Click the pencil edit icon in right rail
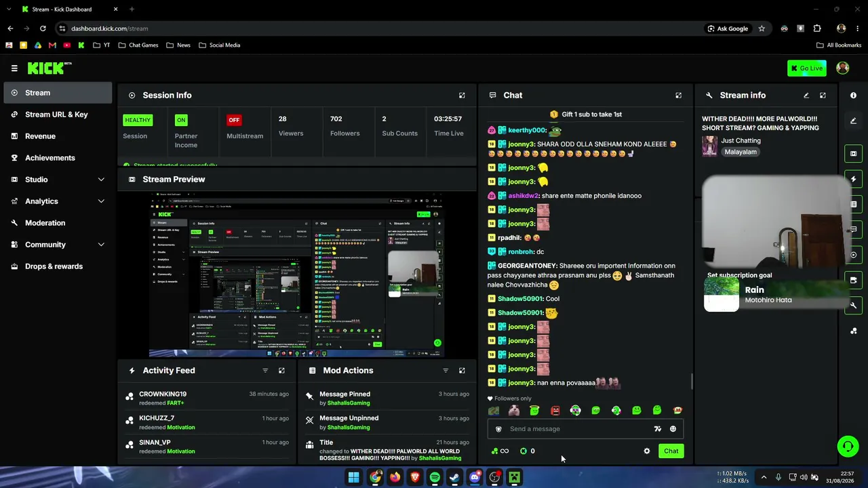Screen dimensions: 868x488 (853, 121)
